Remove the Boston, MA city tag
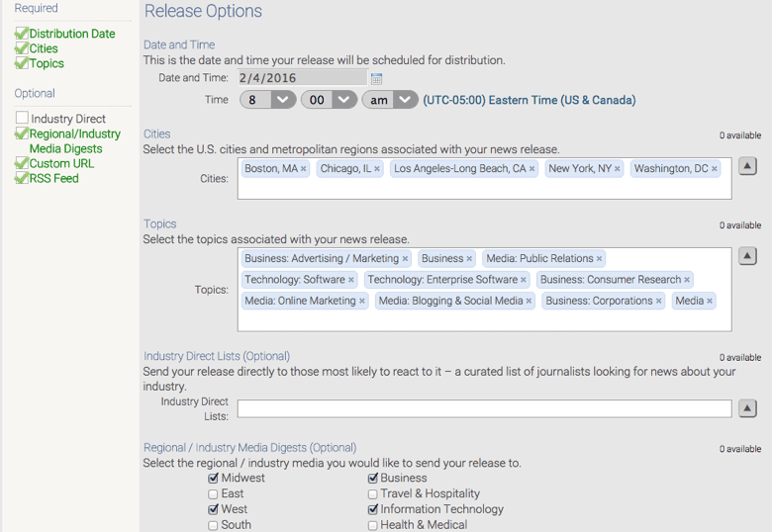The height and width of the screenshot is (532, 772). click(304, 169)
